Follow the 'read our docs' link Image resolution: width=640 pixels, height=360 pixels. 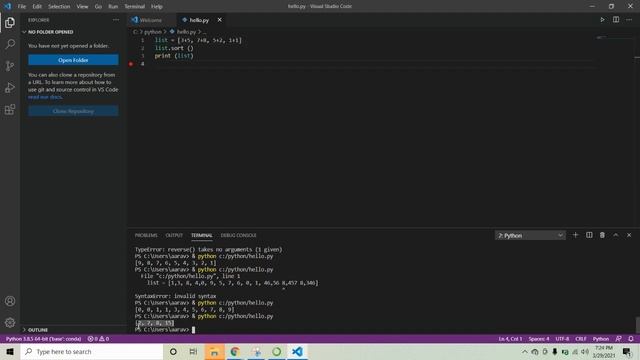(45, 97)
